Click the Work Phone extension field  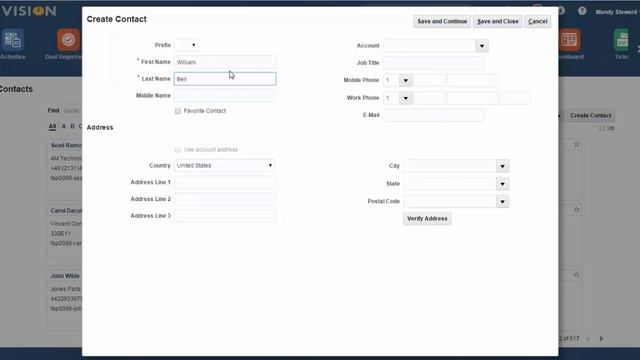(x=515, y=98)
